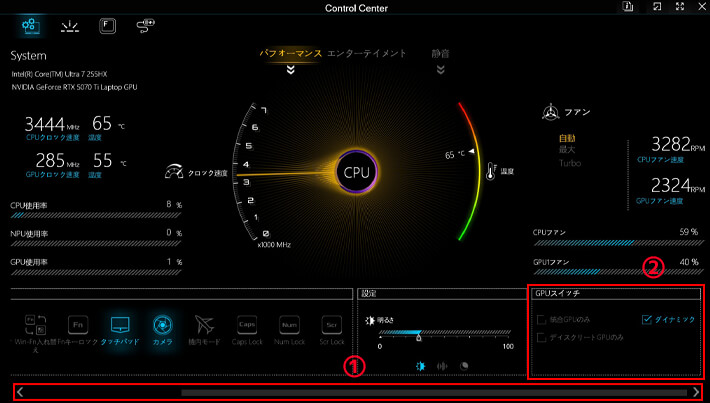The image size is (710, 403).
Task: Toggle the Scr Lock icon
Action: 331,324
